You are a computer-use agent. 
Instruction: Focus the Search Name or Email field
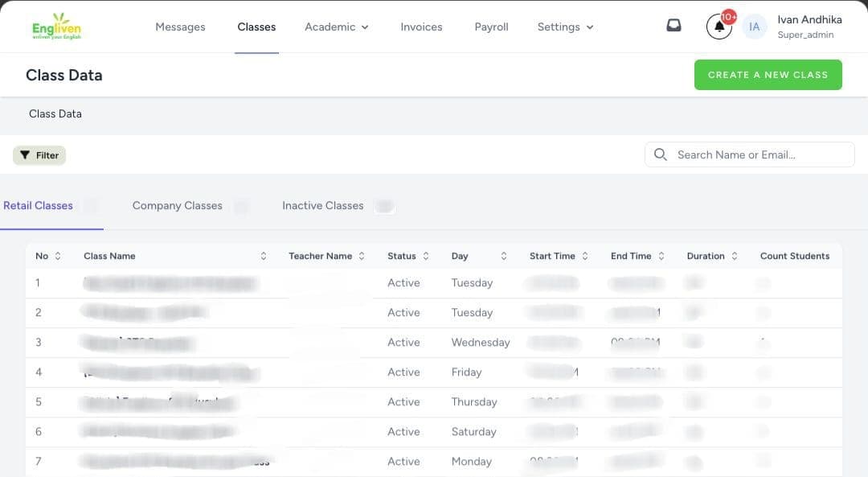[750, 154]
